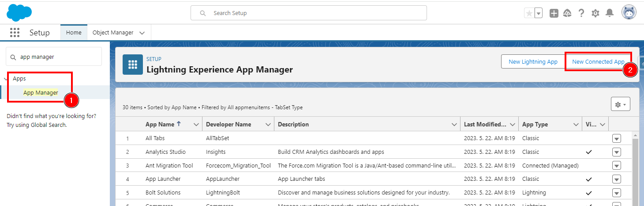The image size is (644, 206).
Task: Open the favorites list dropdown arrow
Action: pos(539,13)
